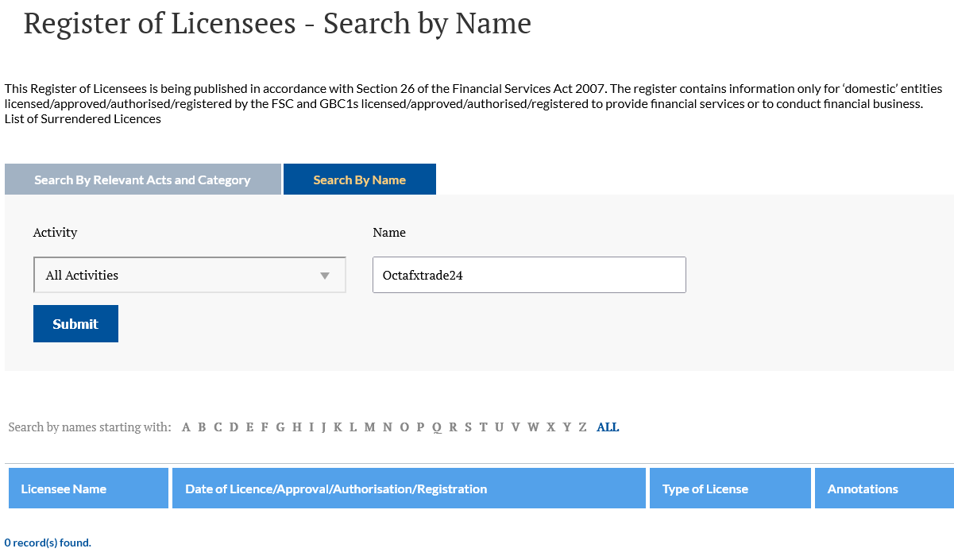Viewport: 954px width, 560px height.
Task: Filter names starting with letter P
Action: click(421, 427)
